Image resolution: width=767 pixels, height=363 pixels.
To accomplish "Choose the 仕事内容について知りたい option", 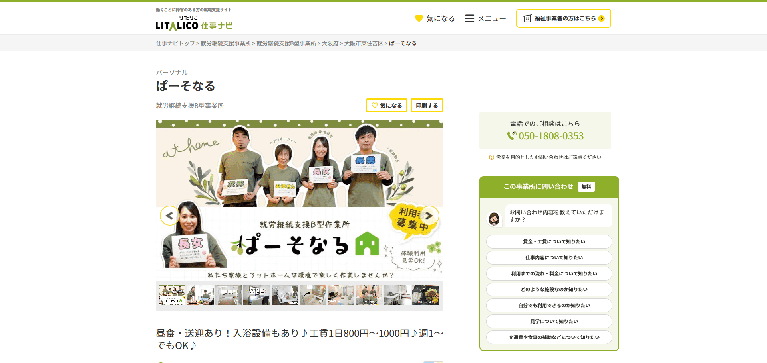I will 549,257.
